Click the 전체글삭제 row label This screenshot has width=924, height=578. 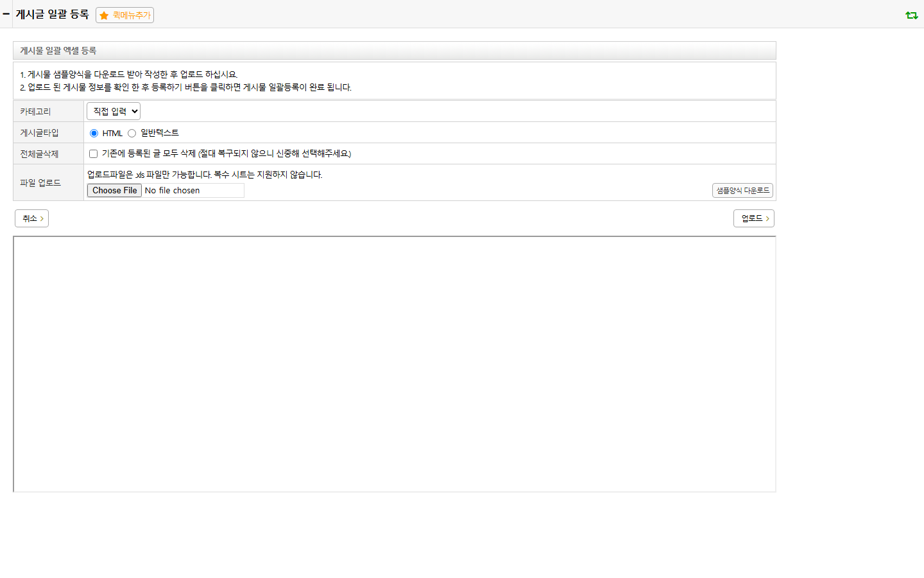39,153
